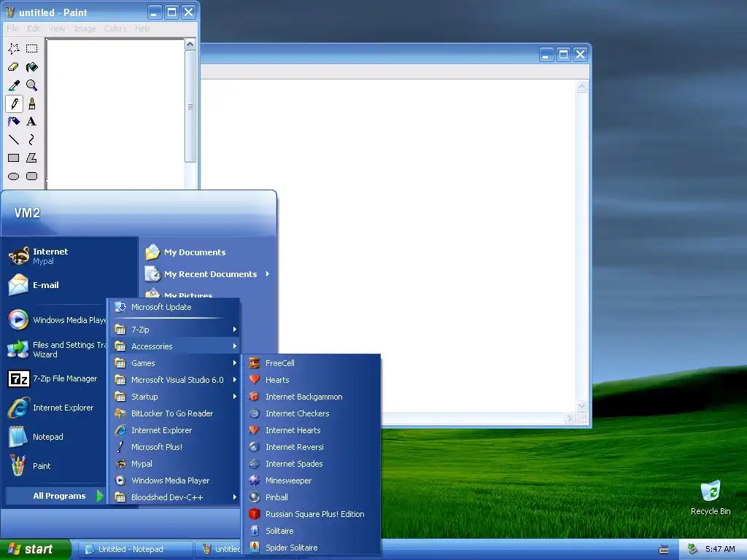Expand Bloodshed Dev-C++ folder

175,497
